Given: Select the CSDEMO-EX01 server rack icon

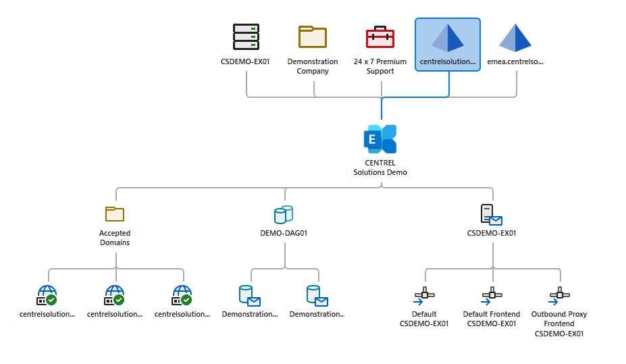Looking at the screenshot, I should coord(246,36).
